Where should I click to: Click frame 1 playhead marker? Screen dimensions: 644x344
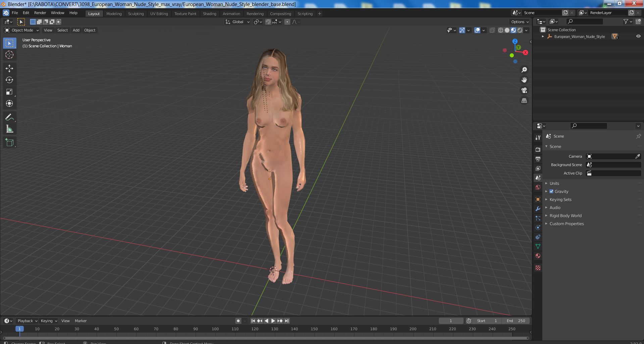click(19, 329)
